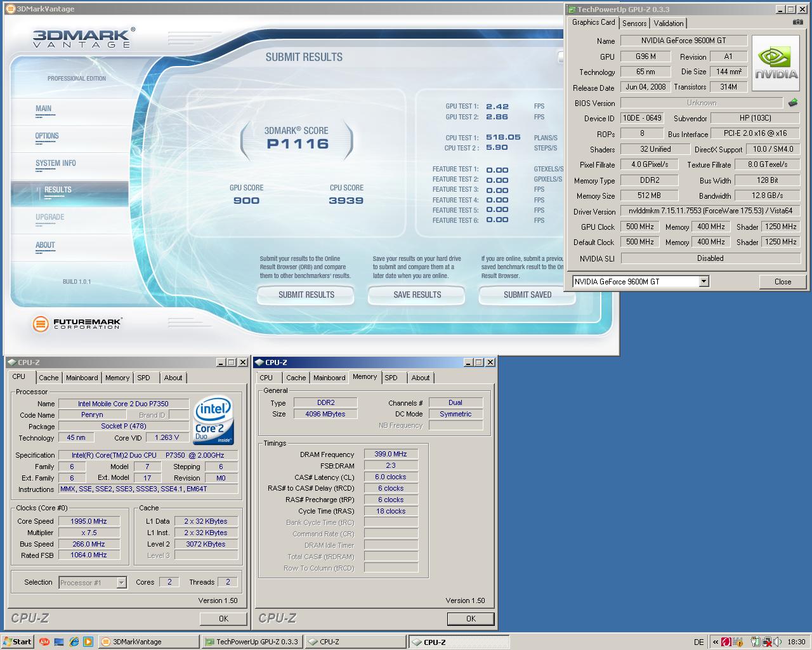The height and width of the screenshot is (650, 812).
Task: Open Internet Explorer from quick launch
Action: (74, 642)
